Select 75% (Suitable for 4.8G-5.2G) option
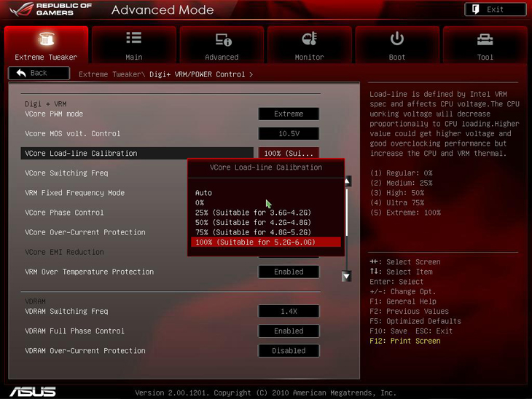 (253, 232)
